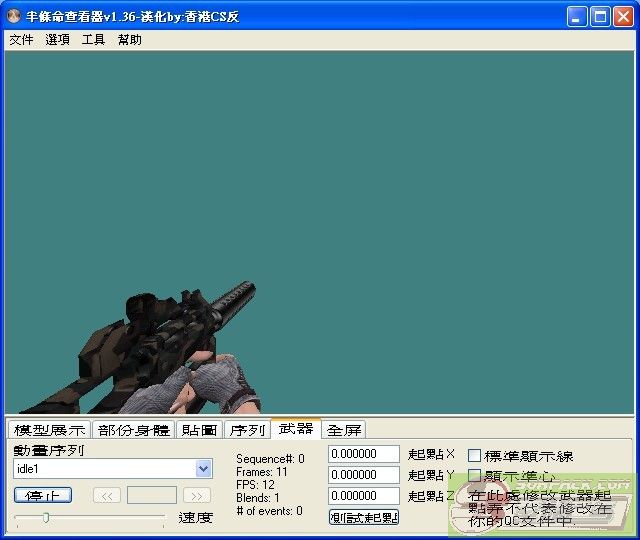Close the model viewer window
The width and height of the screenshot is (640, 540).
(x=624, y=17)
